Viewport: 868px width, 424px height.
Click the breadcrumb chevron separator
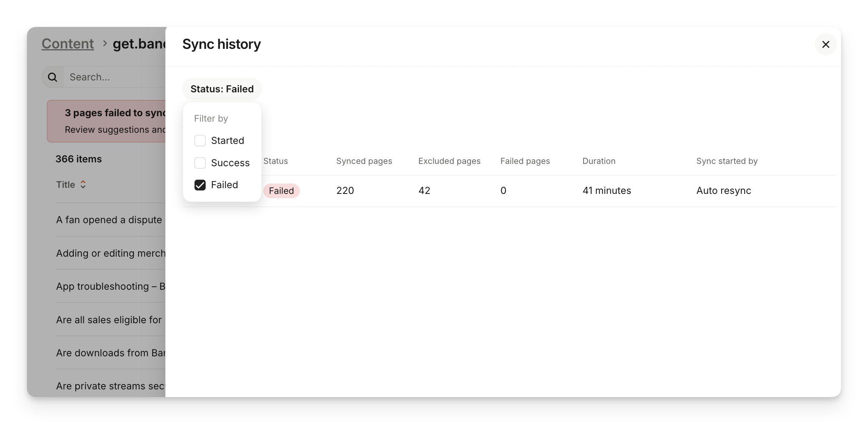(105, 44)
